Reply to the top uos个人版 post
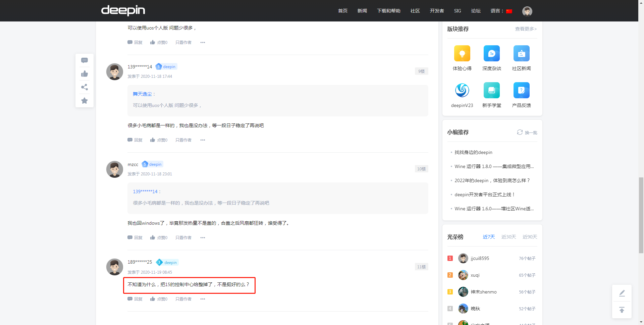 point(135,43)
